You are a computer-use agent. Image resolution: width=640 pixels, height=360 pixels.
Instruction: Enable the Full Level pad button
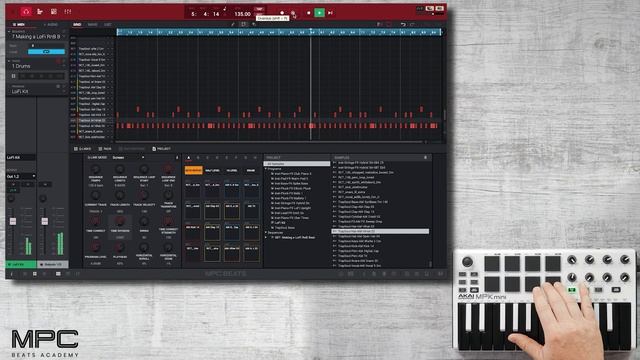pyautogui.click(x=212, y=170)
